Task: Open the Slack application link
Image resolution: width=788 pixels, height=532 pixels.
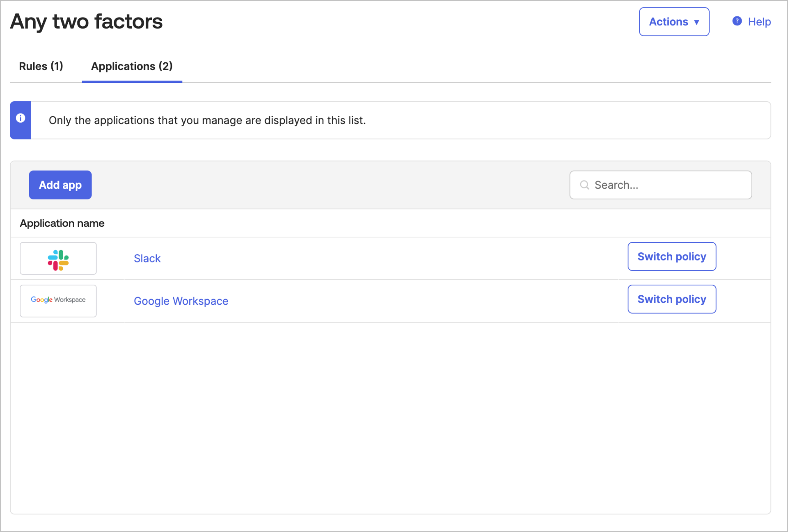Action: click(147, 258)
